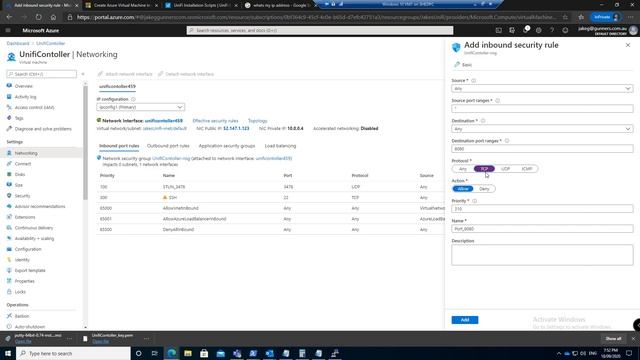
Task: Open Azure help question mark
Action: coord(552,30)
